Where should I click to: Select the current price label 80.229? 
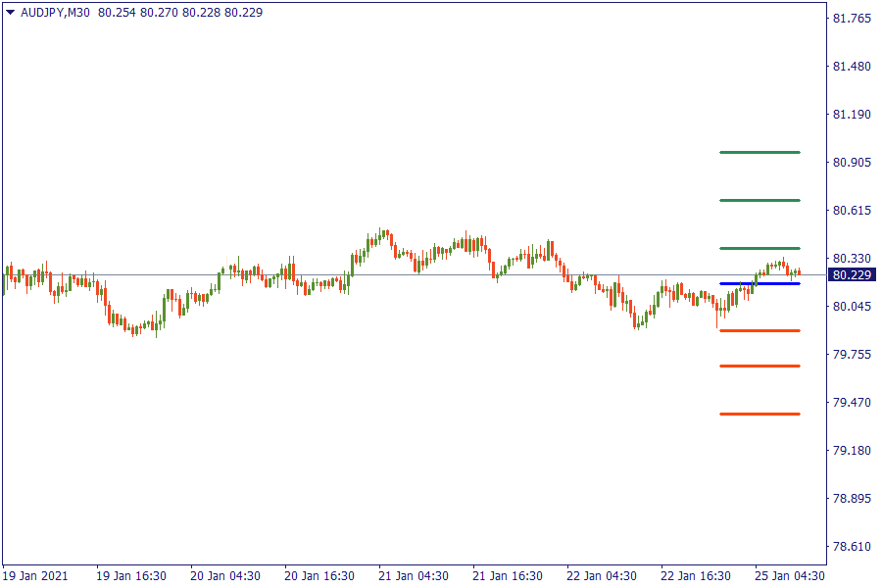pos(852,275)
